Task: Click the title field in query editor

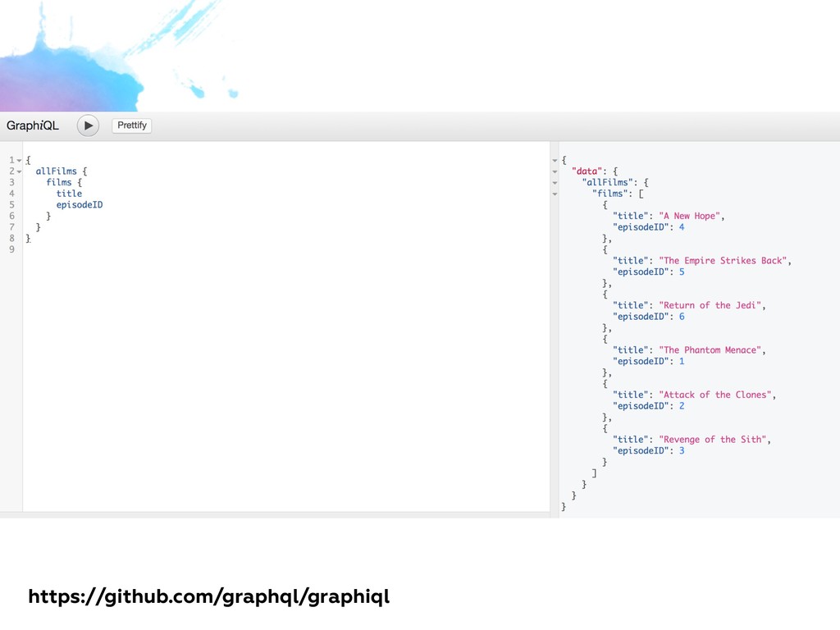Action: (x=69, y=194)
